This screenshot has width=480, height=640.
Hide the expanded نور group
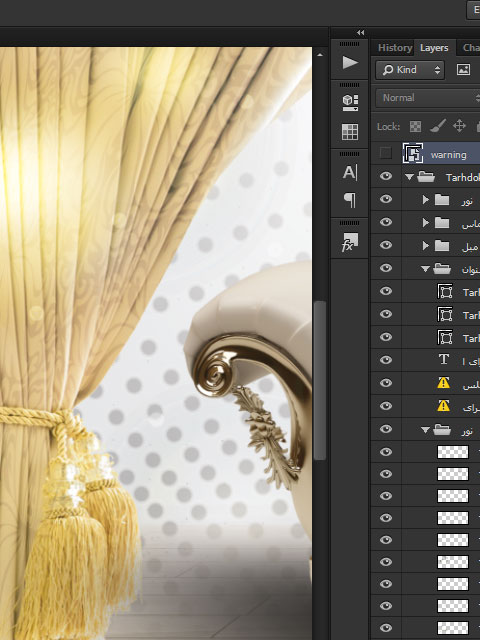click(386, 429)
